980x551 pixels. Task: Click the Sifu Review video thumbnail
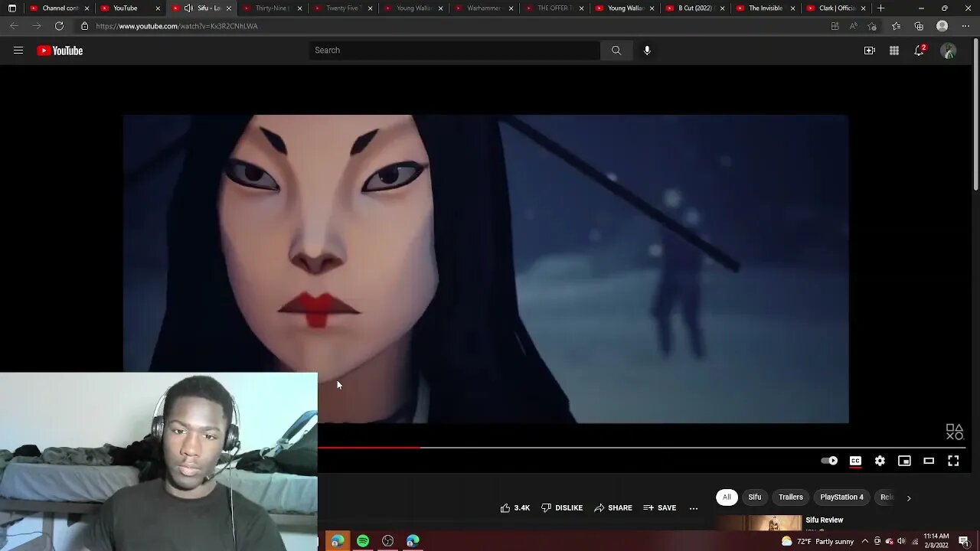click(x=759, y=523)
